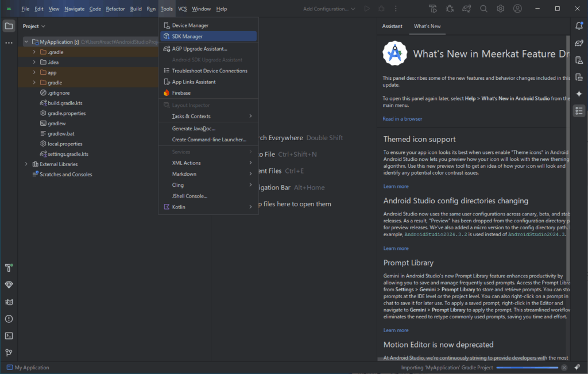Click the What's New vertical scrollbar
This screenshot has width=588, height=374.
(568, 157)
